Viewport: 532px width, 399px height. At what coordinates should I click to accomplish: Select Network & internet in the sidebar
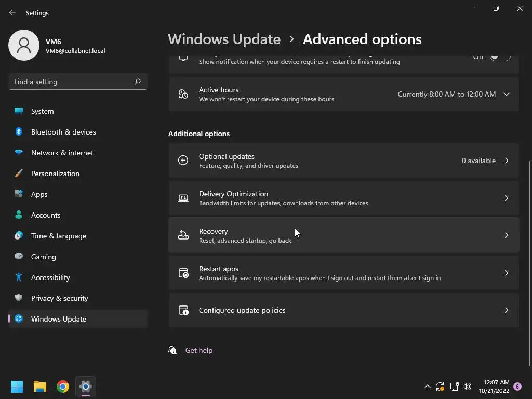(x=78, y=153)
